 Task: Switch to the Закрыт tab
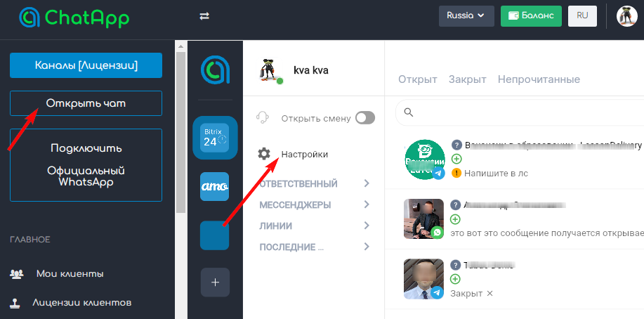click(467, 79)
